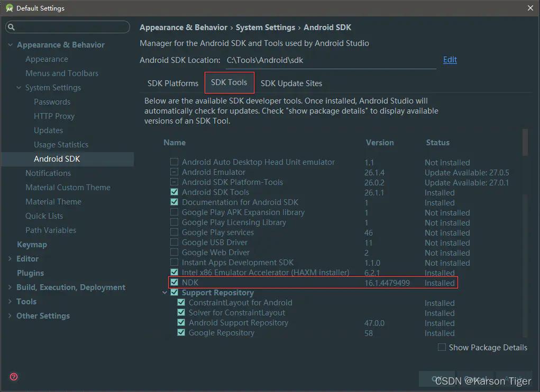Check Google Play Licensing Library
Image resolution: width=540 pixels, height=392 pixels.
(174, 222)
